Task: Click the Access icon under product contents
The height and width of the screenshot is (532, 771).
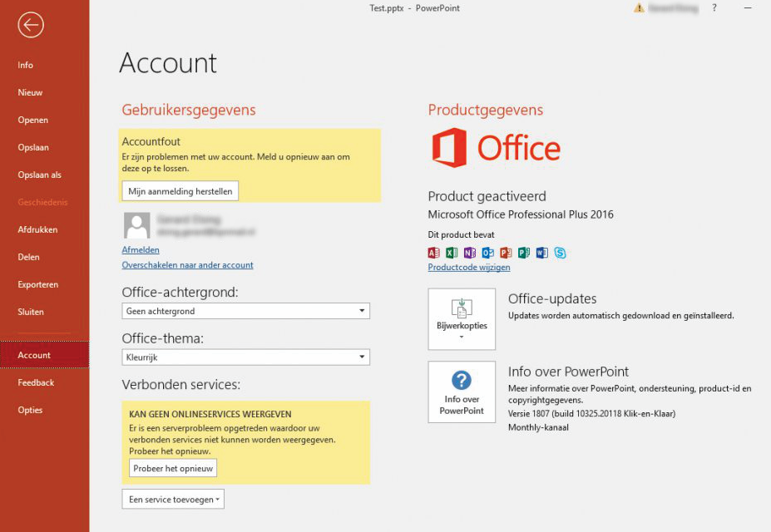Action: click(433, 253)
